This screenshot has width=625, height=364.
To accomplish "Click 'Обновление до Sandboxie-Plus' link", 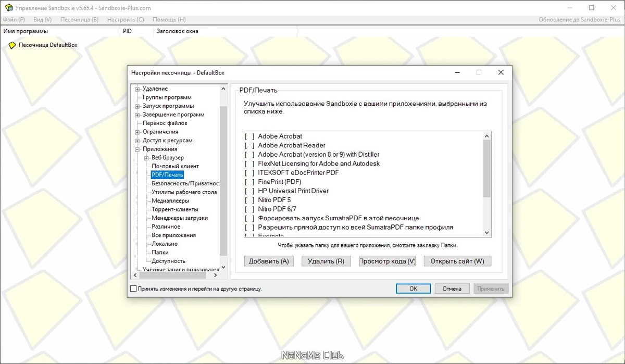I will point(580,20).
